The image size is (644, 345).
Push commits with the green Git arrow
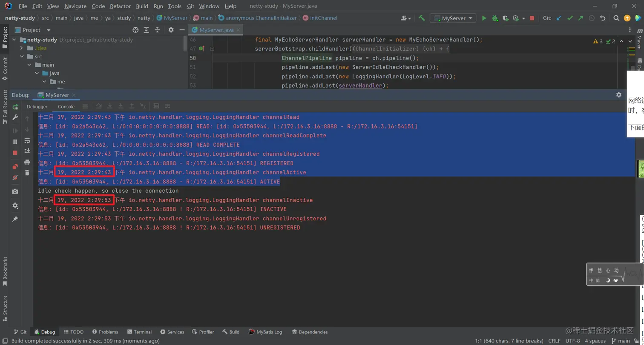pyautogui.click(x=581, y=18)
